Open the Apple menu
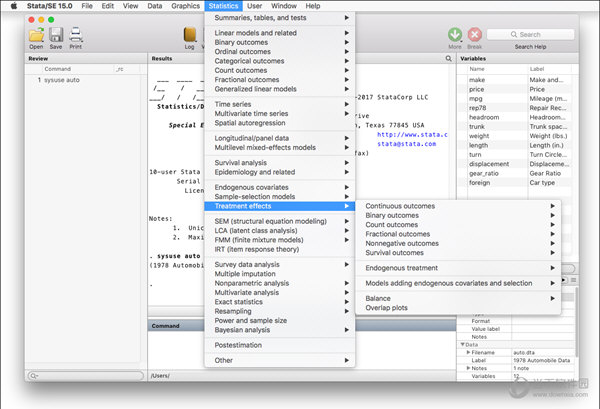 click(x=12, y=6)
